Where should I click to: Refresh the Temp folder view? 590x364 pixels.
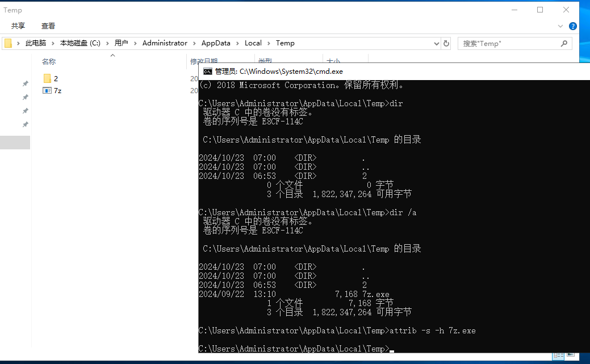pyautogui.click(x=446, y=44)
